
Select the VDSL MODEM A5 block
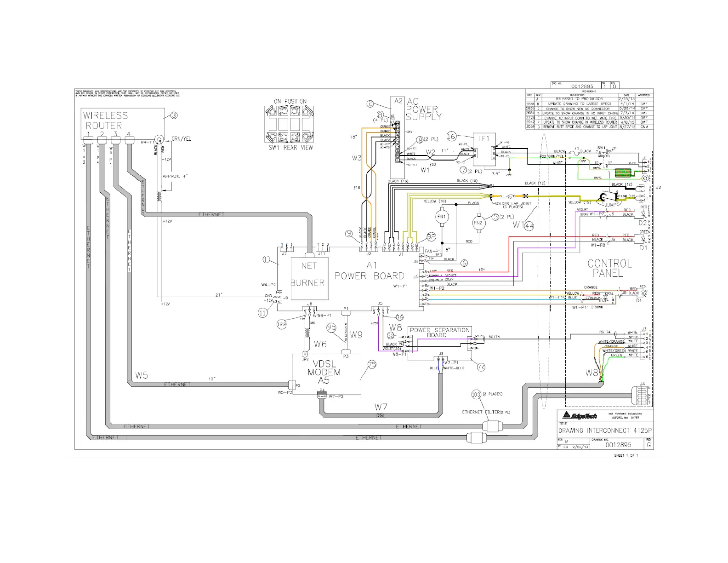coord(327,374)
